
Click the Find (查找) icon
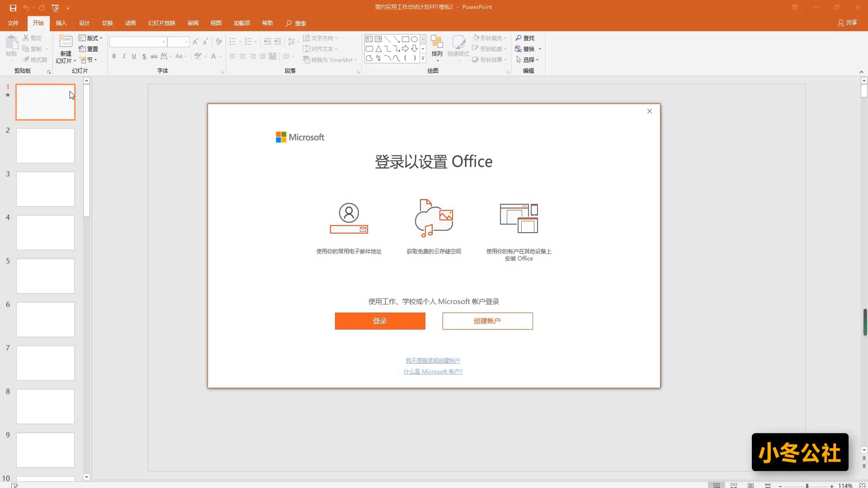pyautogui.click(x=525, y=38)
